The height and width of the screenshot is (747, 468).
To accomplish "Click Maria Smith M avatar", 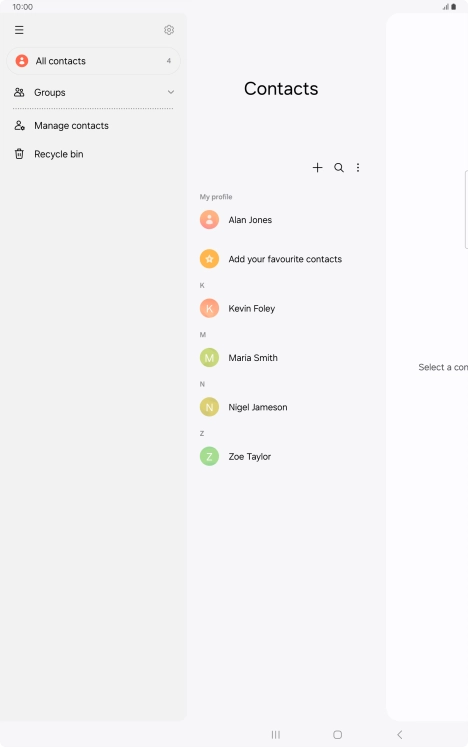I will coord(209,358).
